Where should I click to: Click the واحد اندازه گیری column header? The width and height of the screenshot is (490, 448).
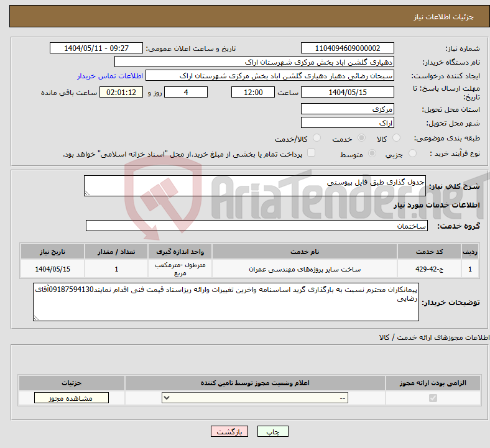tap(180, 252)
